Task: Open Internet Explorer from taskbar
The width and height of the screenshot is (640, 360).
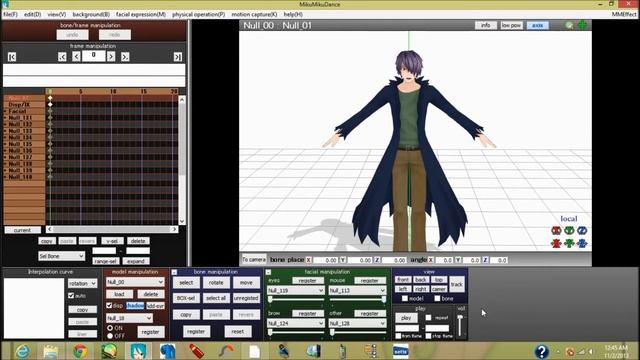Action: (22, 351)
